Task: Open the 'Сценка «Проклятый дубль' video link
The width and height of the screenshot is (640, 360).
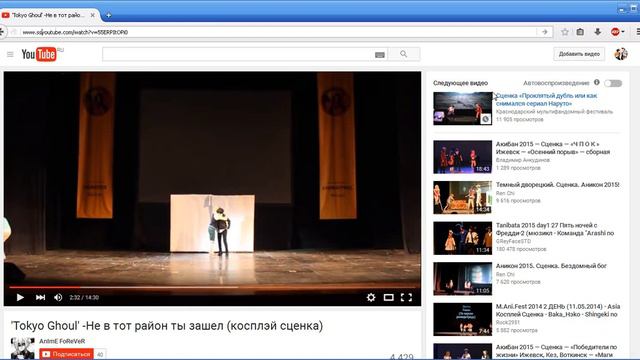Action: coord(547,100)
